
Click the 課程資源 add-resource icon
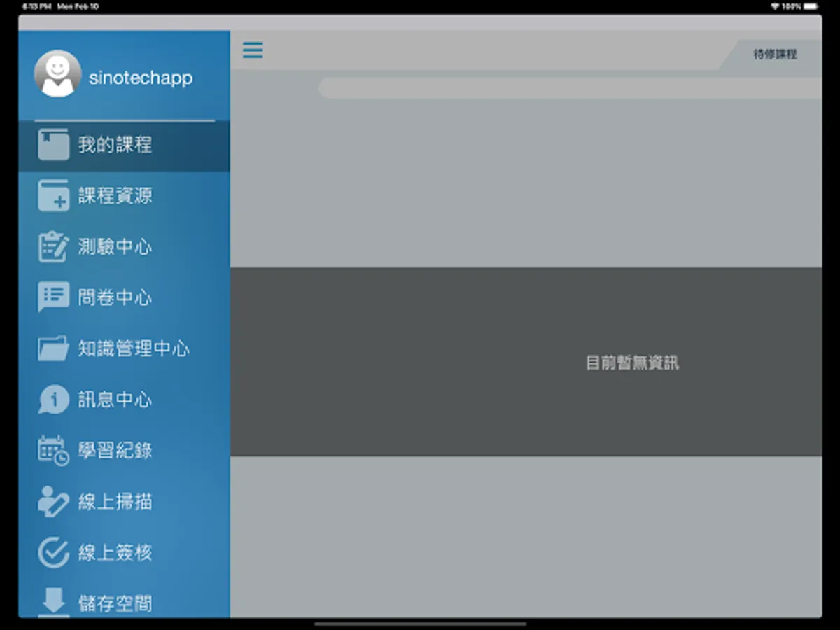pyautogui.click(x=53, y=196)
